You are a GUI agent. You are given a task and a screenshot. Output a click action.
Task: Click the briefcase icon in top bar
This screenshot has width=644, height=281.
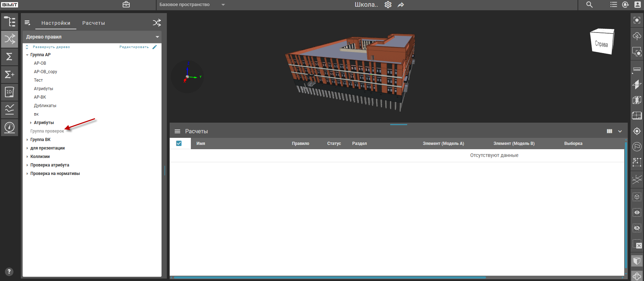(126, 5)
